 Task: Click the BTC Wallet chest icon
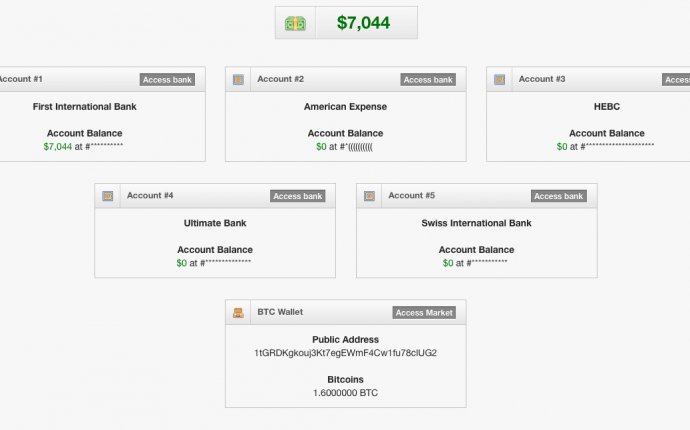(x=238, y=312)
